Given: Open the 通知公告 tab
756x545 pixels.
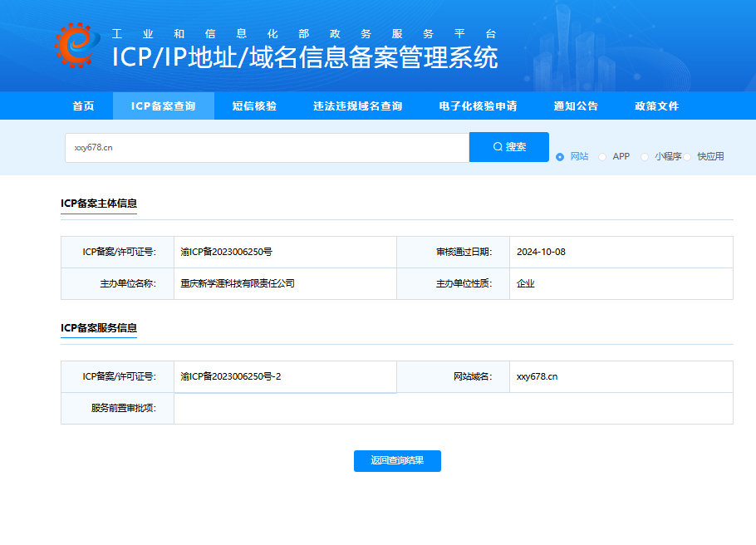Looking at the screenshot, I should (576, 106).
